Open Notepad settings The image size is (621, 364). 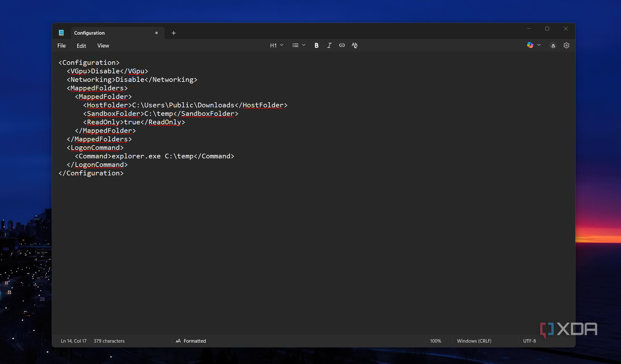(566, 45)
